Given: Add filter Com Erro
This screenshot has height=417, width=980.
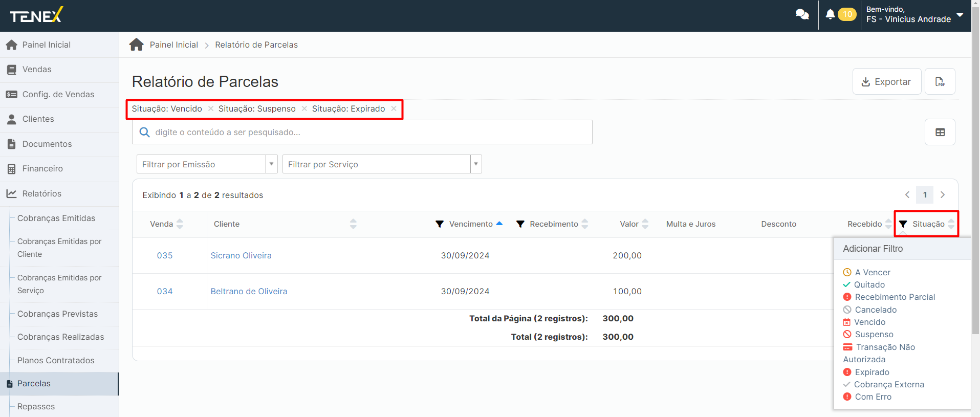Looking at the screenshot, I should pos(867,397).
